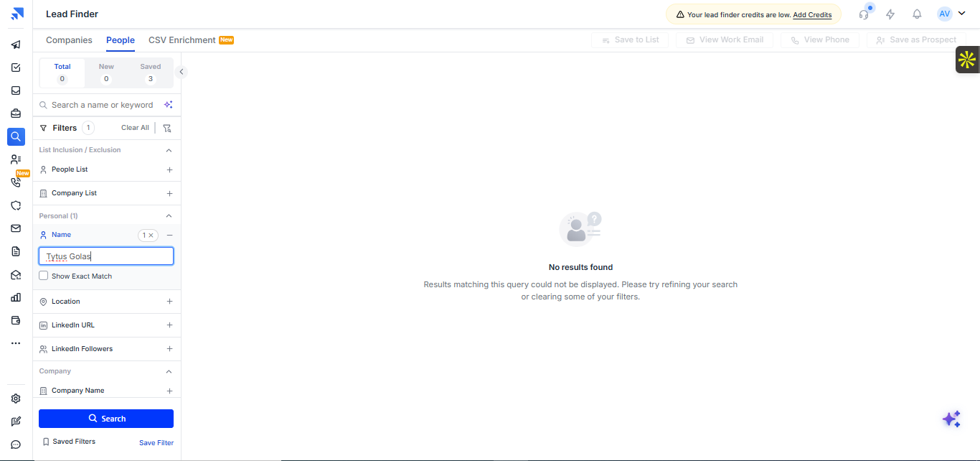The width and height of the screenshot is (980, 461).
Task: Click the analytics bar chart sidebar icon
Action: [x=16, y=297]
